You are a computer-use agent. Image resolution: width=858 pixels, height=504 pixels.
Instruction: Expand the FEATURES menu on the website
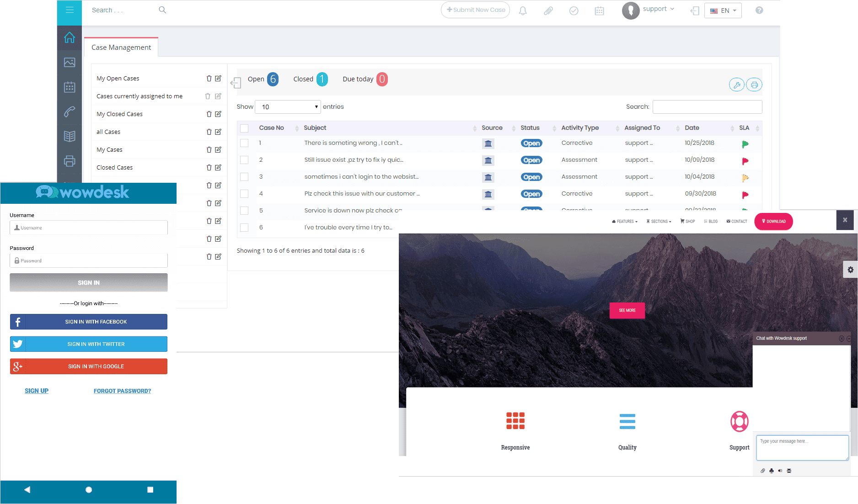(625, 221)
